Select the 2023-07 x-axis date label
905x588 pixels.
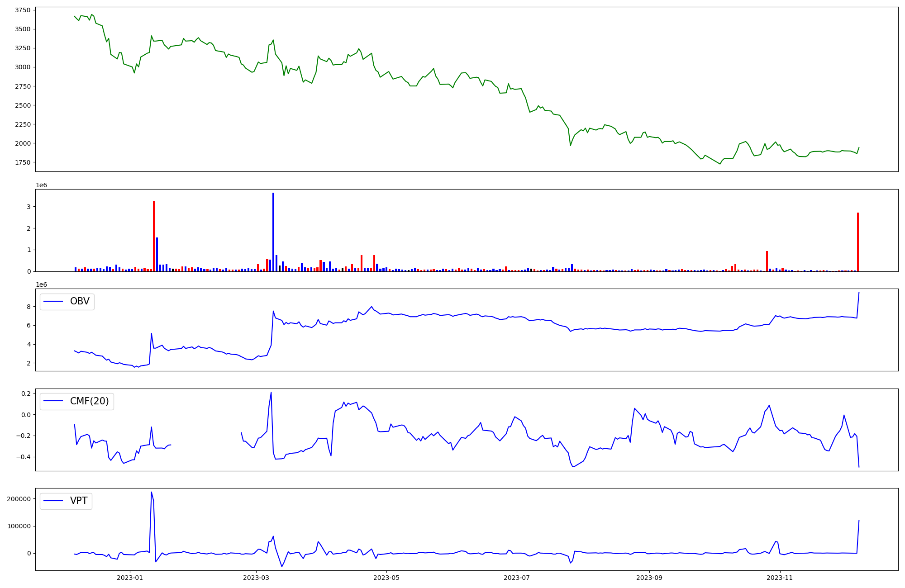(517, 578)
